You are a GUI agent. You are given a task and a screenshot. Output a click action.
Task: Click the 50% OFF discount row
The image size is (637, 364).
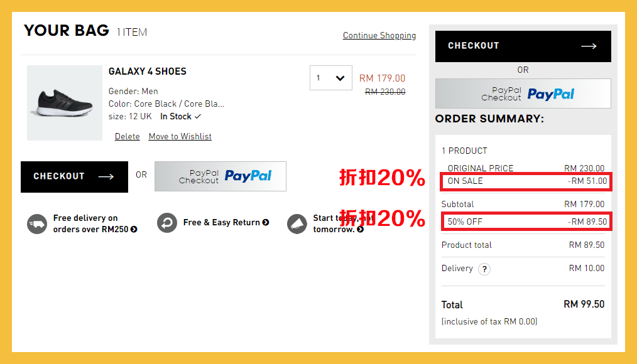pyautogui.click(x=525, y=222)
